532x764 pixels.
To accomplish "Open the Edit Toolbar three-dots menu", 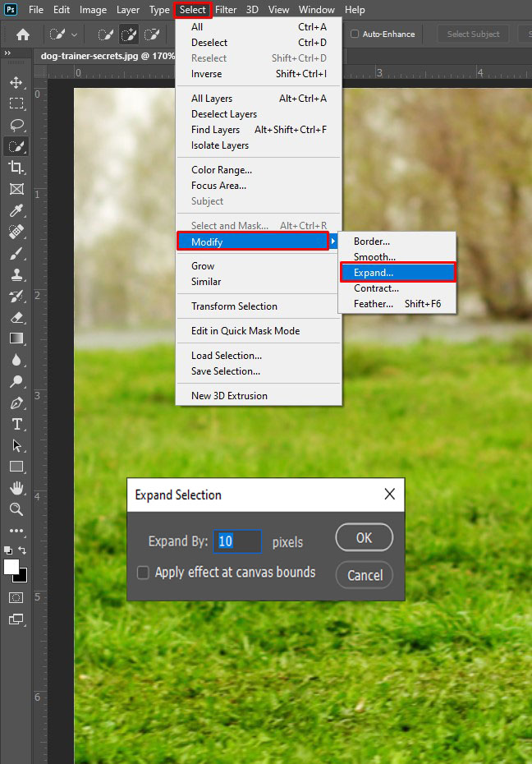I will click(16, 531).
